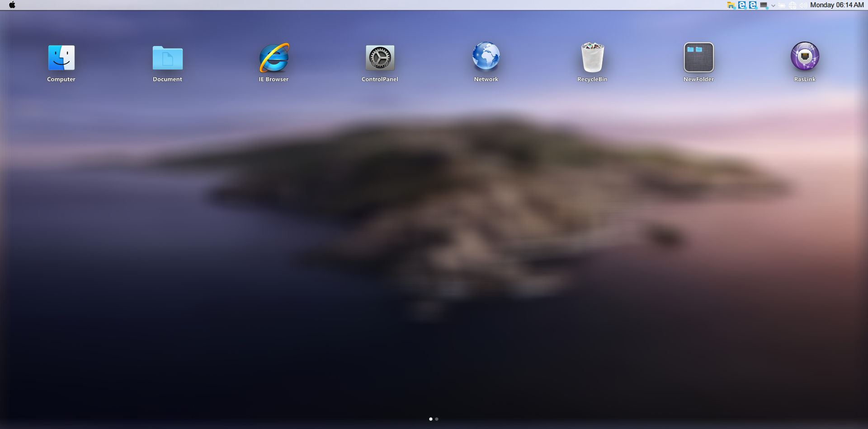Click File Explorer icon in menu bar
Viewport: 868px width, 429px height.
point(731,5)
